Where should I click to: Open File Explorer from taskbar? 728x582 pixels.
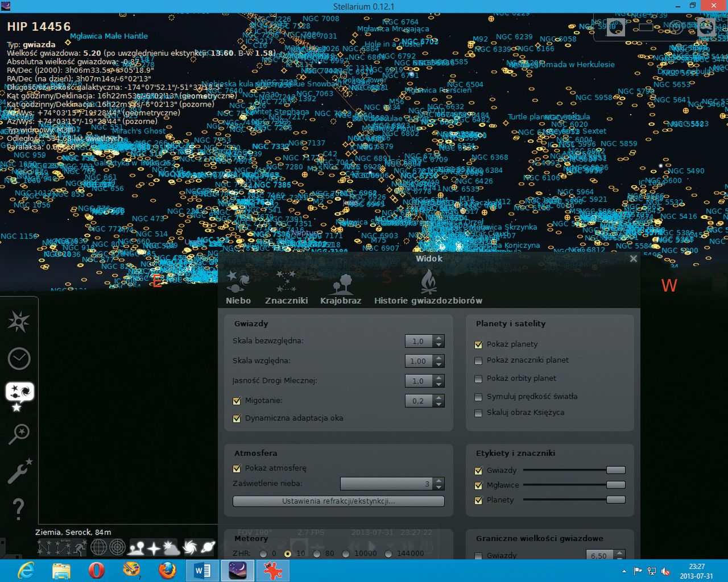(x=61, y=570)
